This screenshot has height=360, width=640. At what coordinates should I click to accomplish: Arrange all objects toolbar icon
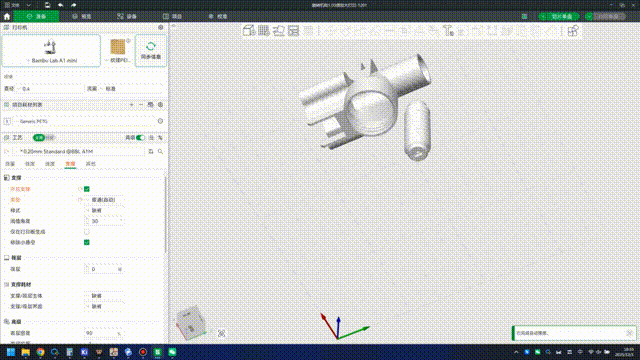click(x=293, y=31)
